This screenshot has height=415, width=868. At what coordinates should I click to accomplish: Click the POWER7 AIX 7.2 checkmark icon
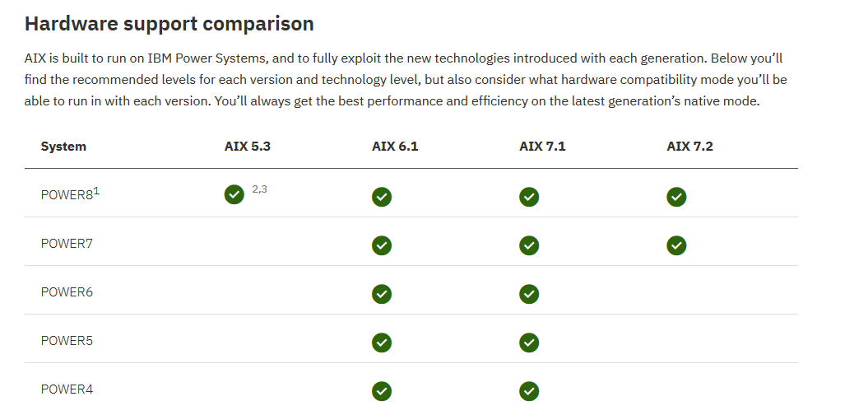click(676, 245)
